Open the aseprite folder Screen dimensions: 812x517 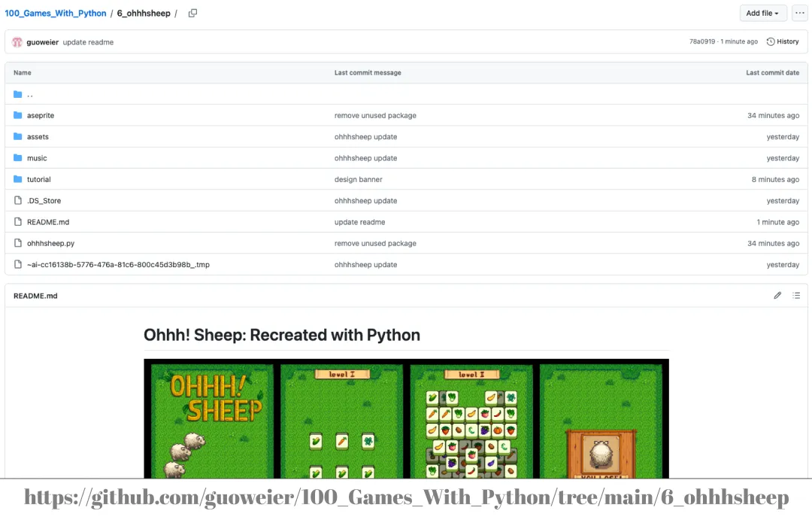(41, 116)
